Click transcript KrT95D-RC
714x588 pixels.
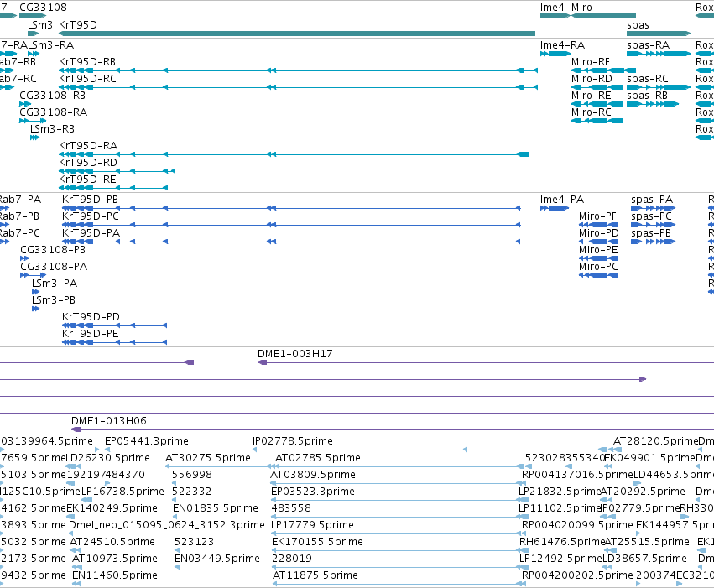pos(87,78)
